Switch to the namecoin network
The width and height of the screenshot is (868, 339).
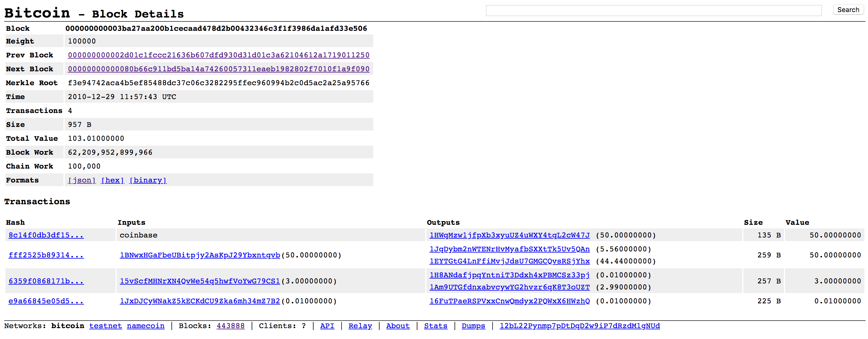pos(145,326)
